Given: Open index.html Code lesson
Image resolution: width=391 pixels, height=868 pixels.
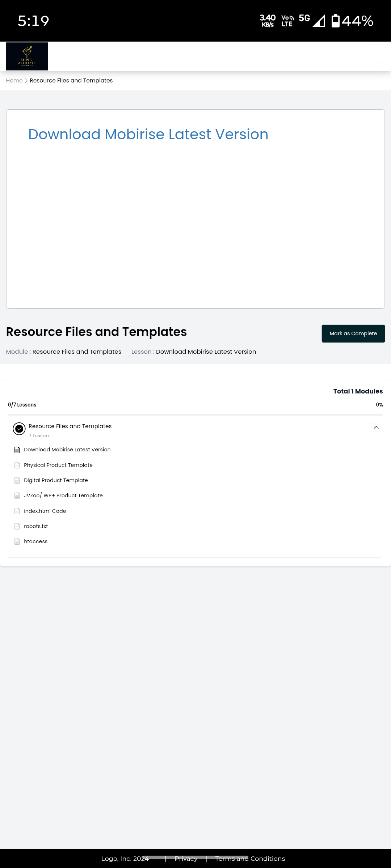Looking at the screenshot, I should pos(45,511).
